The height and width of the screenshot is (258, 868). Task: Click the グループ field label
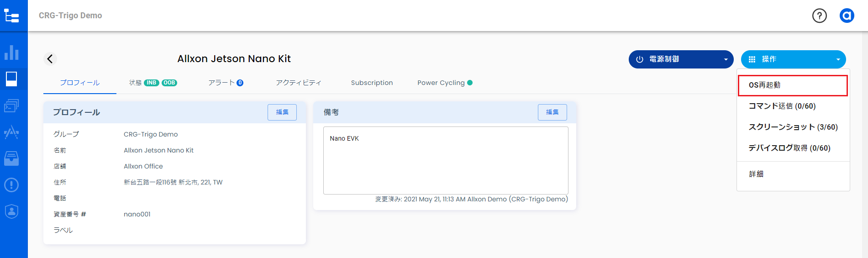tap(66, 134)
